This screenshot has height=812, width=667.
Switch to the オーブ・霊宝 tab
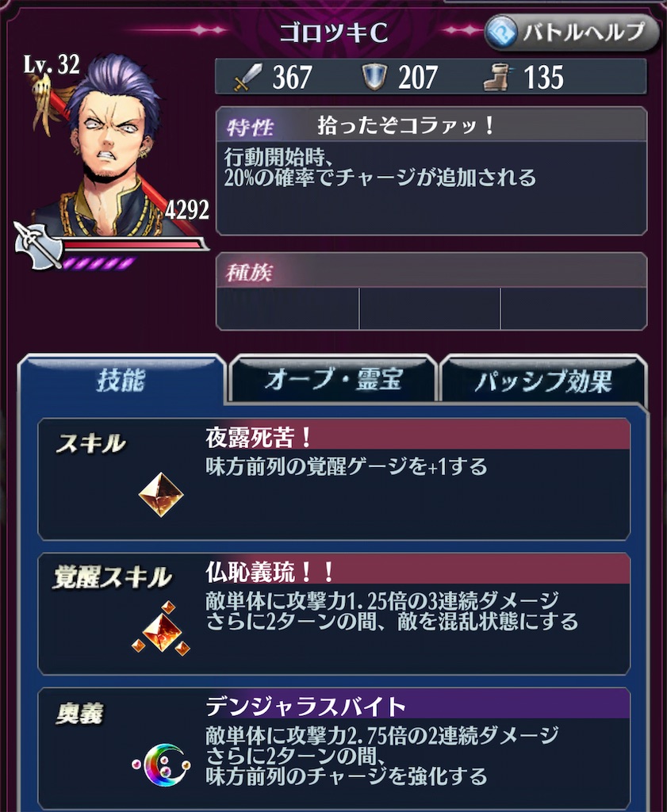333,380
